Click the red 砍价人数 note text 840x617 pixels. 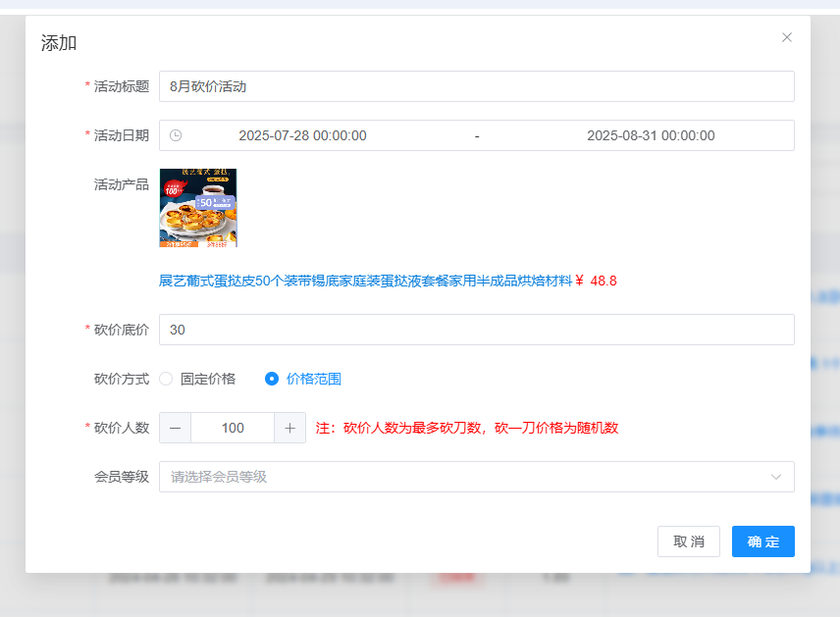point(467,428)
